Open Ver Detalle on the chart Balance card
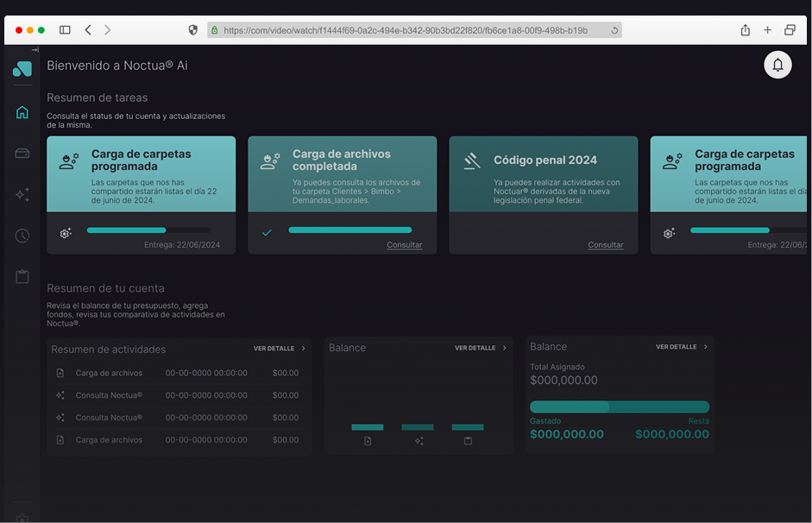812x523 pixels. click(x=480, y=348)
